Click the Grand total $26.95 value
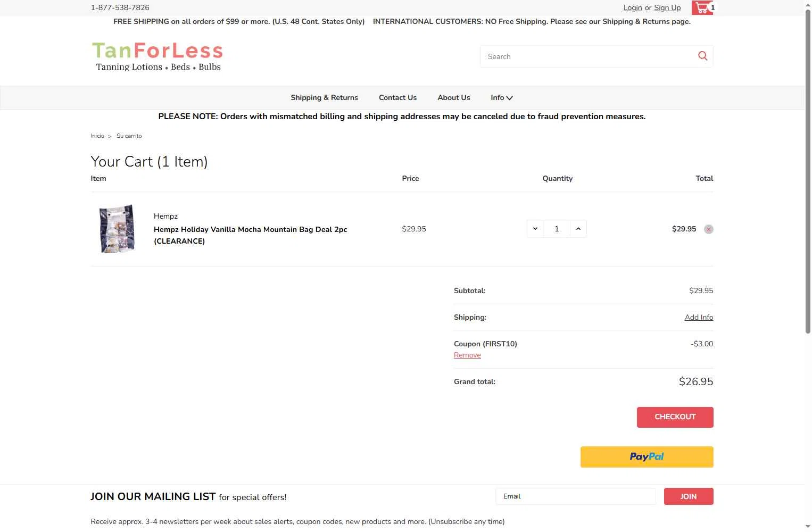812x532 pixels. (696, 381)
